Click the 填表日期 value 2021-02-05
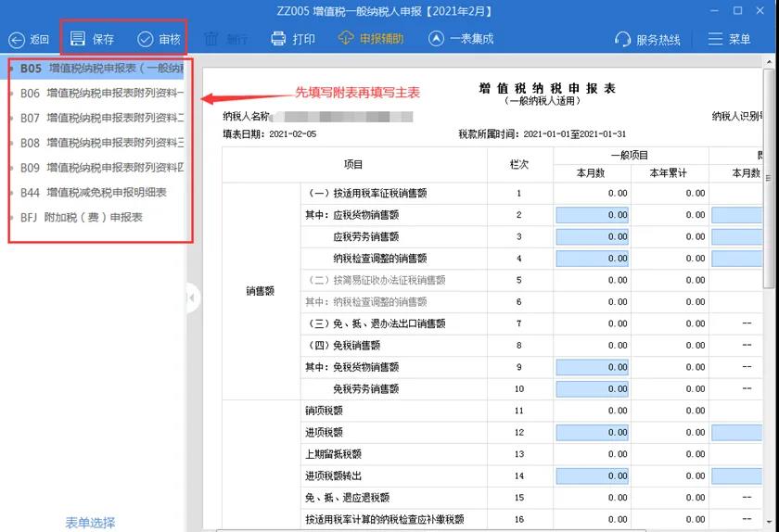Viewport: 779px width, 532px height. 292,134
